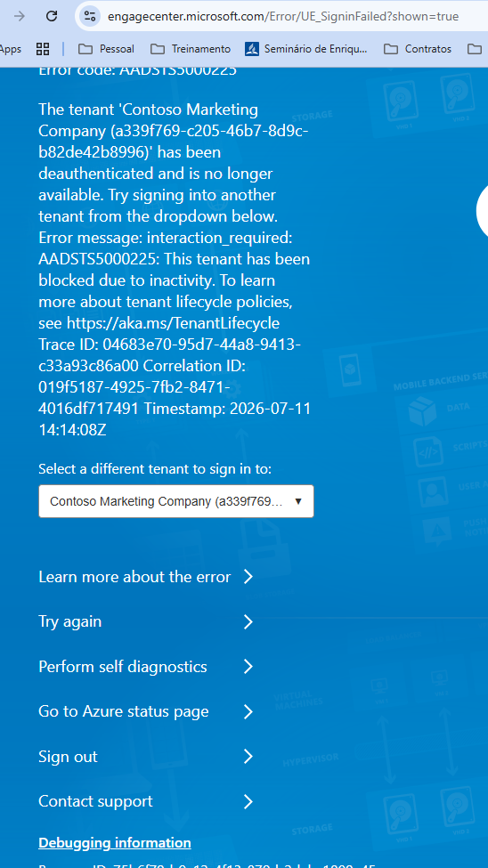The height and width of the screenshot is (868, 488).
Task: Click the chevron beside Try again
Action: pyautogui.click(x=248, y=621)
